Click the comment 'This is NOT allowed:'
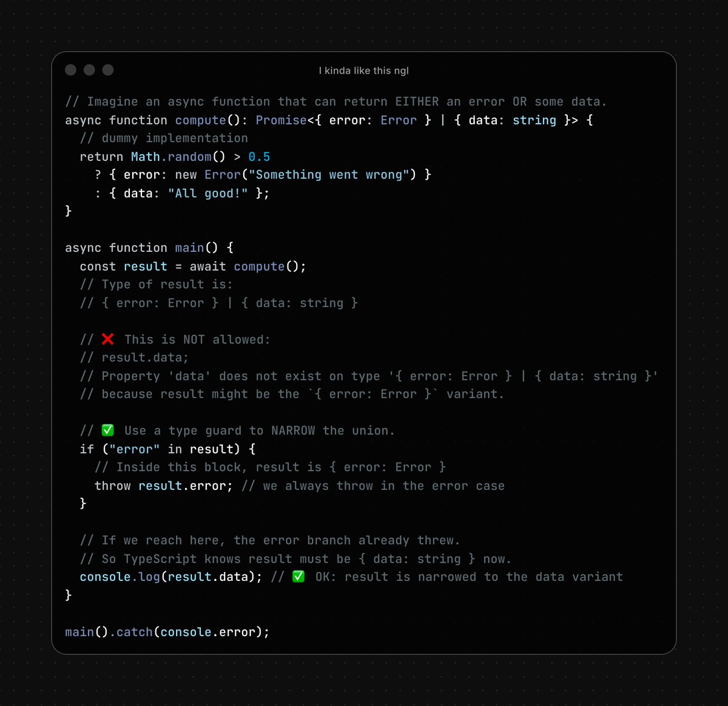The width and height of the screenshot is (728, 706). click(x=197, y=339)
